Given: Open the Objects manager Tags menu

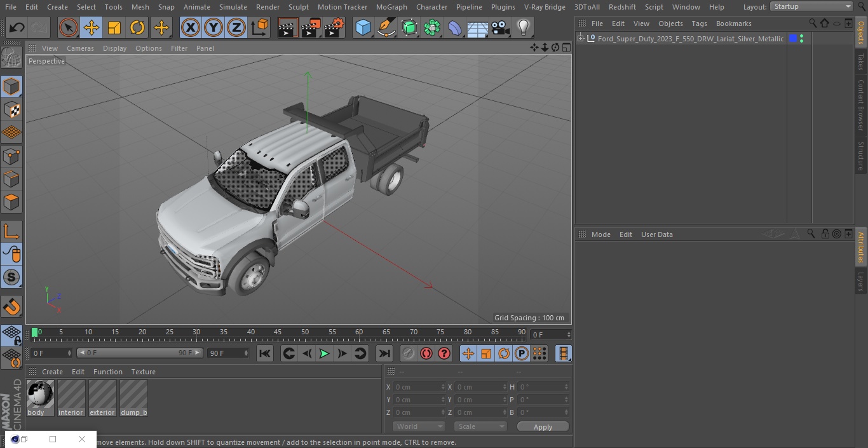Looking at the screenshot, I should [x=699, y=24].
